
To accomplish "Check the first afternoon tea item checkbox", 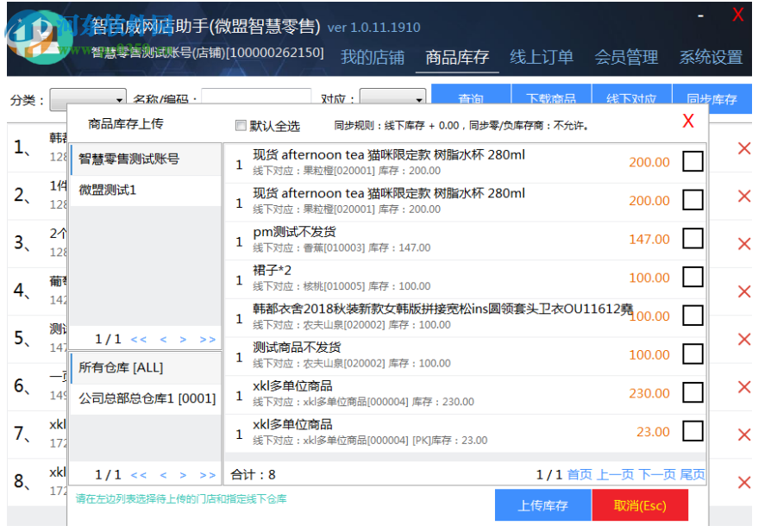I will pos(693,160).
